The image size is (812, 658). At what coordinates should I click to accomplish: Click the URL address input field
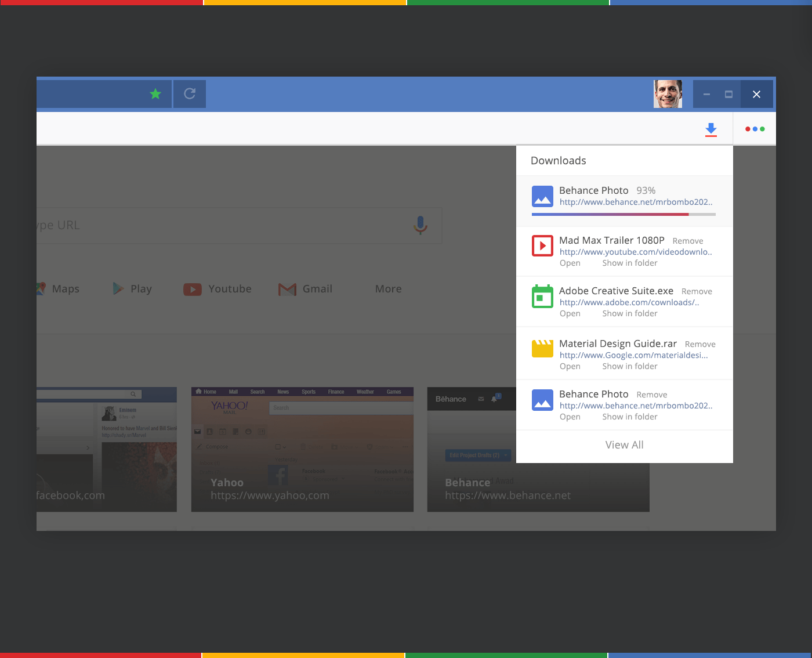[232, 225]
